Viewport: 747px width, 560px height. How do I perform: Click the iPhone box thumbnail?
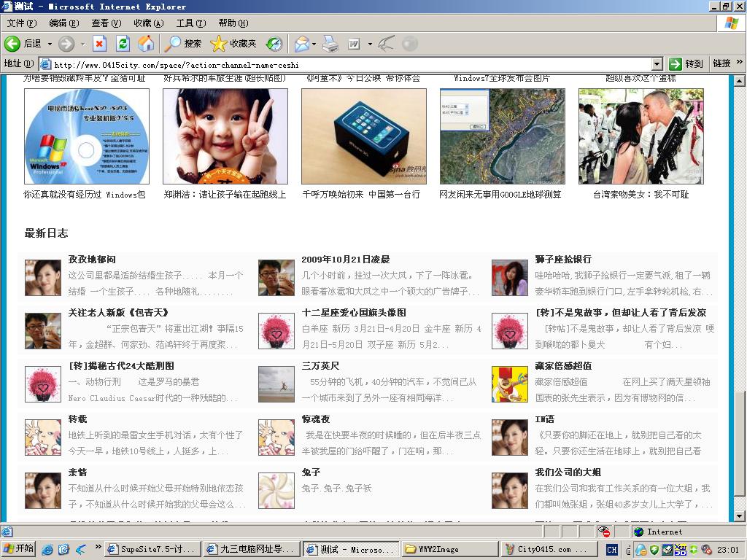pos(364,136)
